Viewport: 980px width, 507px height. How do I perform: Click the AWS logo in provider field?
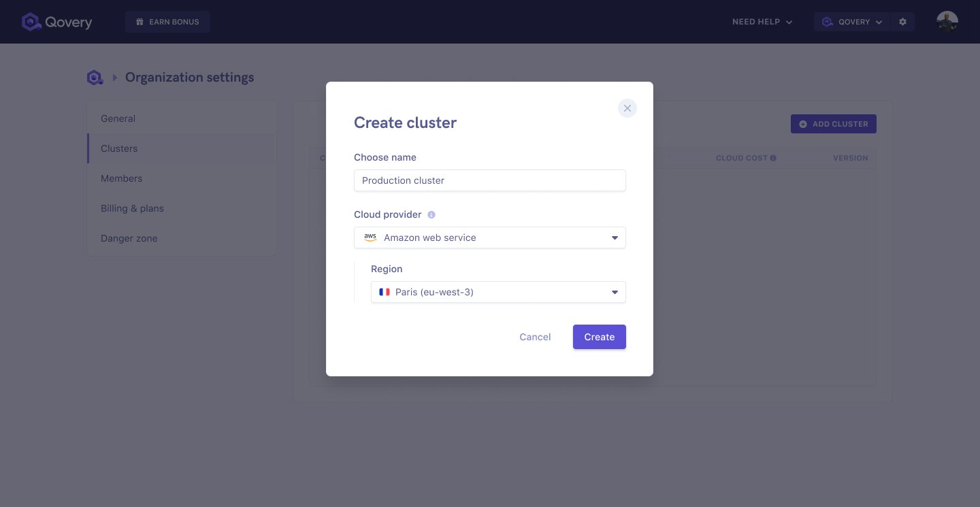point(370,238)
